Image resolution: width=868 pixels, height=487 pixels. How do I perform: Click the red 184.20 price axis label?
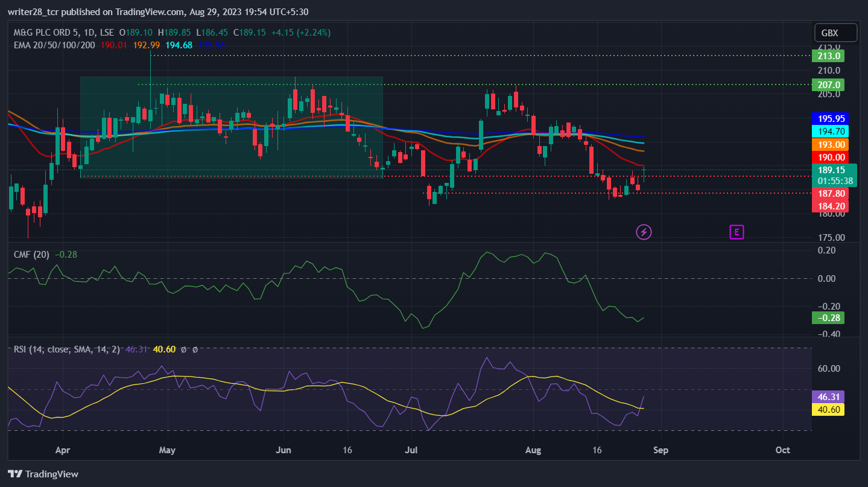(x=831, y=206)
